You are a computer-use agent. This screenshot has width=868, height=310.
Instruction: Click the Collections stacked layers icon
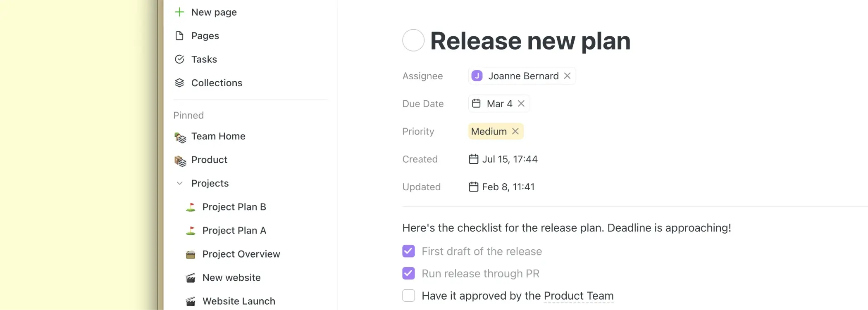[x=179, y=83]
